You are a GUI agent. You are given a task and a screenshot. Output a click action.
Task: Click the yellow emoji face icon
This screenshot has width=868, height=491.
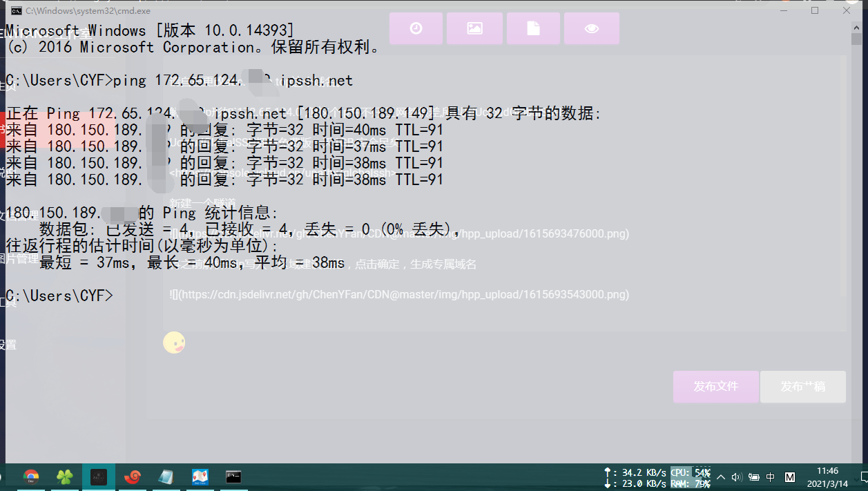[174, 343]
